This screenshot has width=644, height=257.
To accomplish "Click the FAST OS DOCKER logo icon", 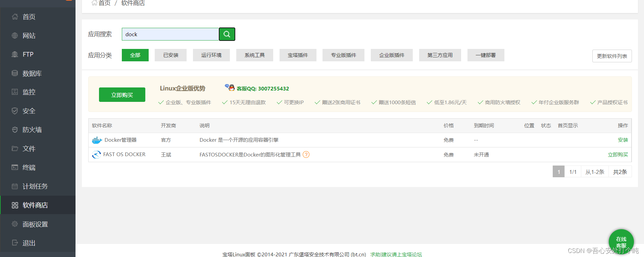I will (x=96, y=154).
